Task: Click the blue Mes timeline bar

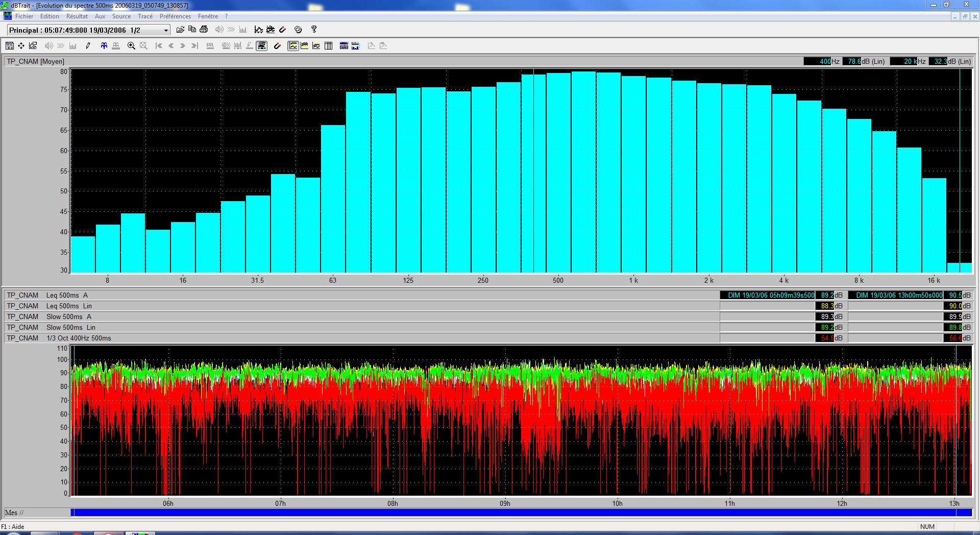Action: (x=521, y=513)
